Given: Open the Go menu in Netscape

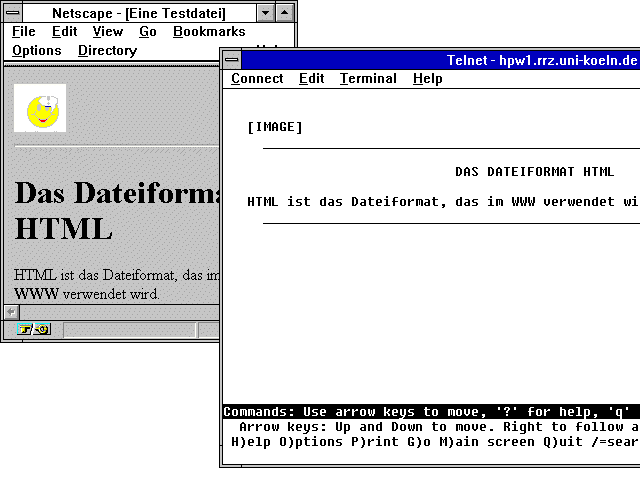Looking at the screenshot, I should 148,31.
